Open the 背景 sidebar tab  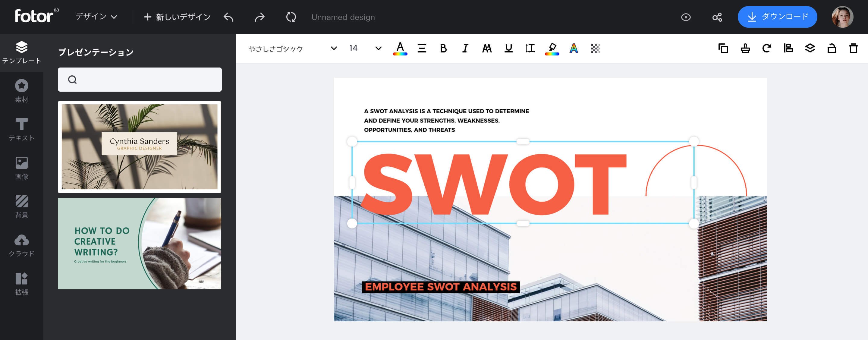(x=22, y=206)
